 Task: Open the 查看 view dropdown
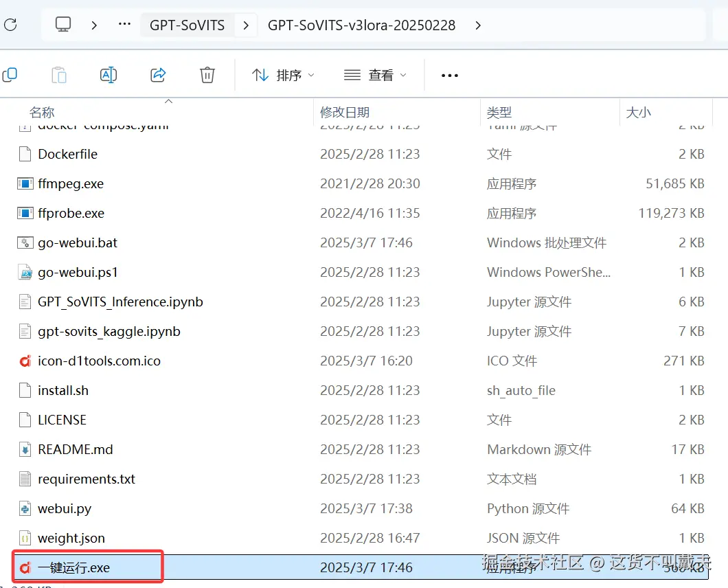pos(375,76)
